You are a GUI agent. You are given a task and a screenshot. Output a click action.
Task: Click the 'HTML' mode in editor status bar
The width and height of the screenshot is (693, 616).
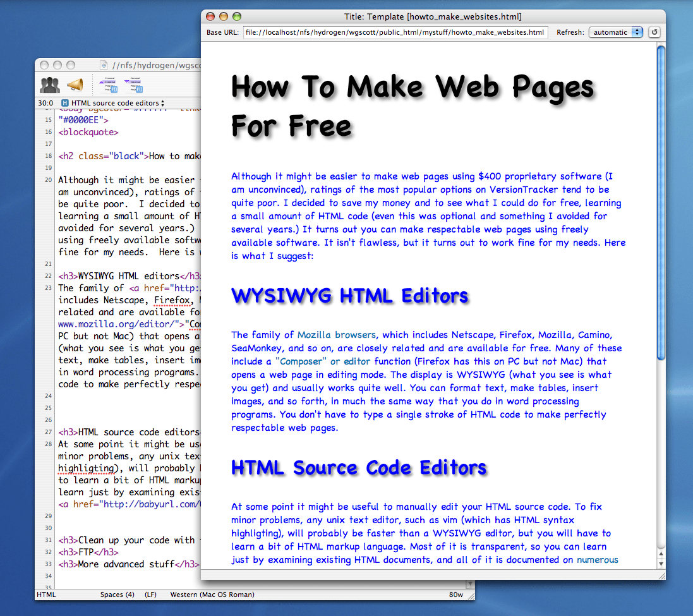coord(46,595)
